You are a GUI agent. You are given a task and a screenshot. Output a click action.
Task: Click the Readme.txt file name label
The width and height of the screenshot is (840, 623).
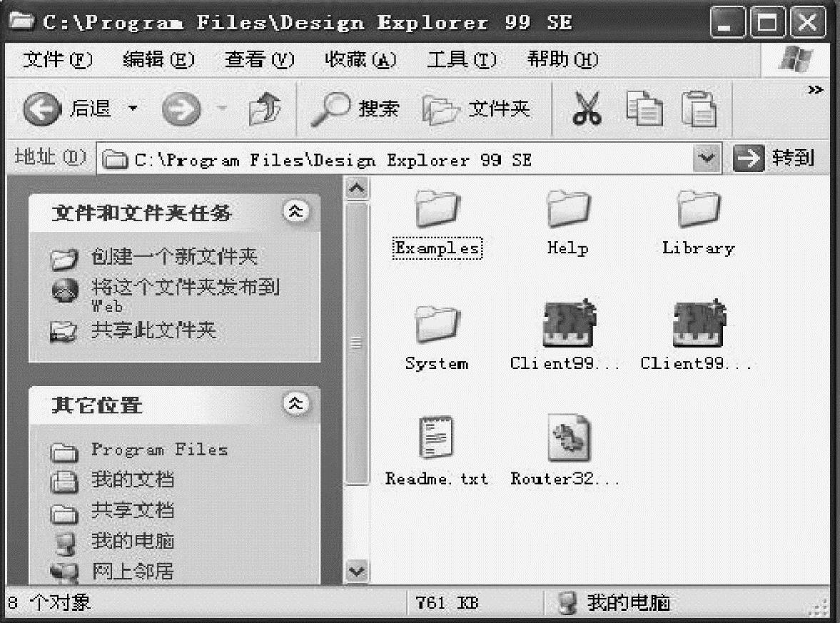coord(437,478)
